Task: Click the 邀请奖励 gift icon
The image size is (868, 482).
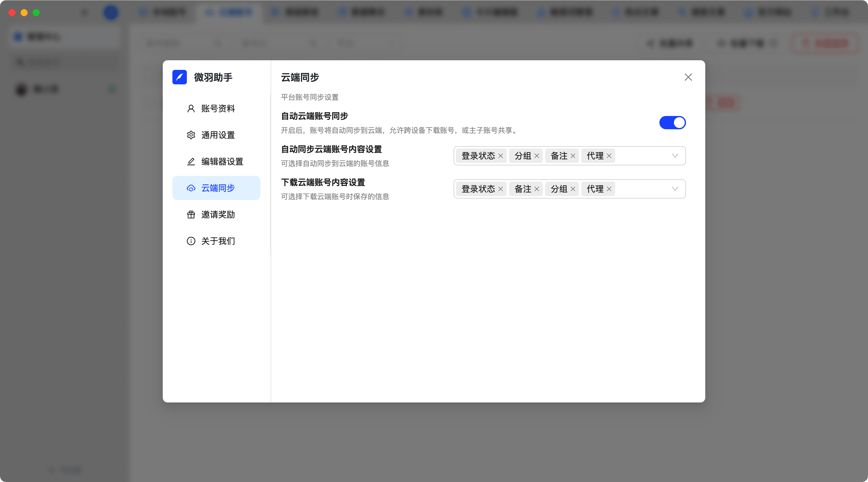Action: [x=191, y=214]
